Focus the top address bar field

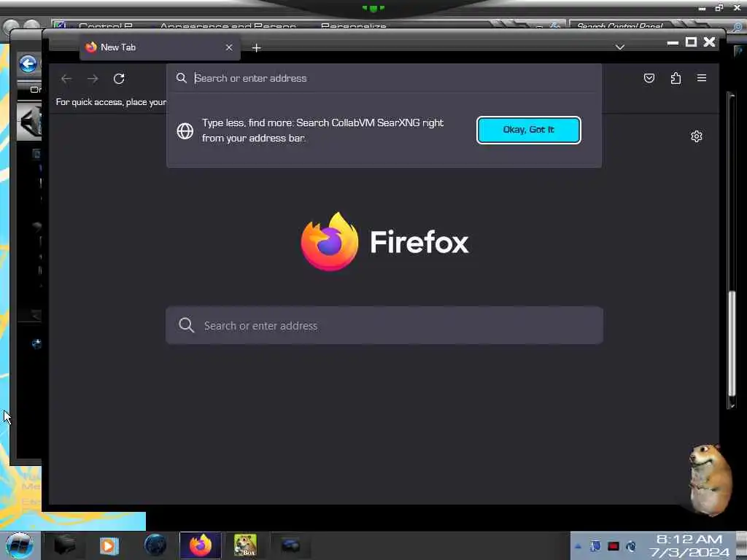(x=384, y=78)
